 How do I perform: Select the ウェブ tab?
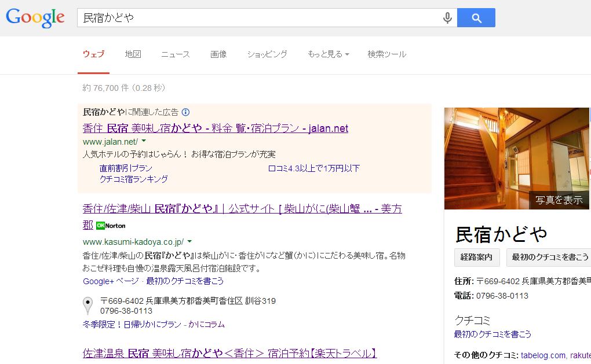(x=93, y=54)
